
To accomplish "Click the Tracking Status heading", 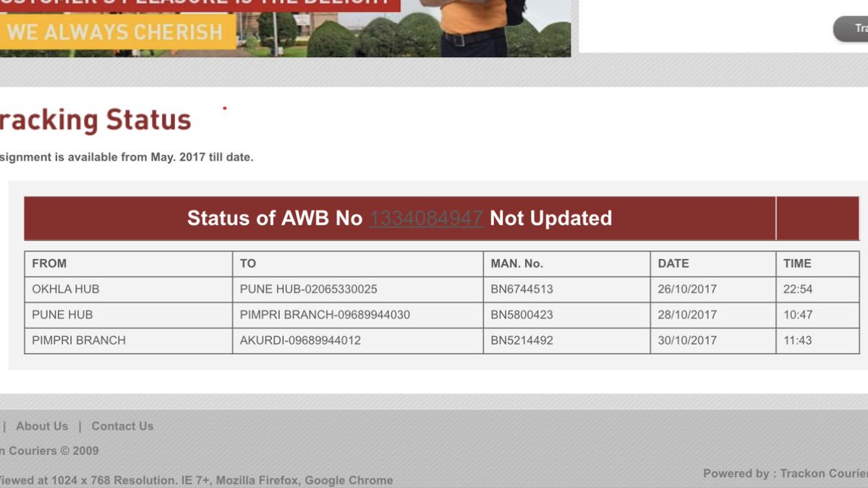I will pyautogui.click(x=95, y=120).
